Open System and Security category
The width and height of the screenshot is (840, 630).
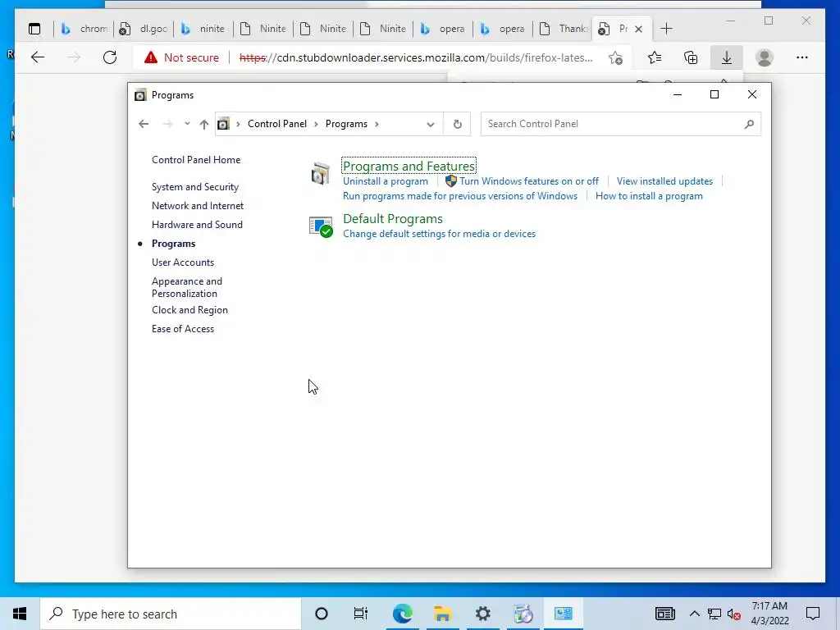(195, 187)
